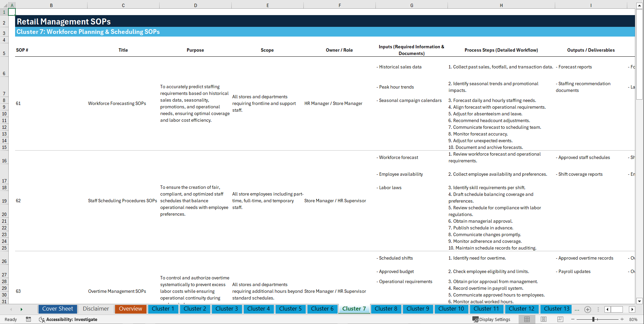Click the 80% zoom level indicator

tap(633, 319)
